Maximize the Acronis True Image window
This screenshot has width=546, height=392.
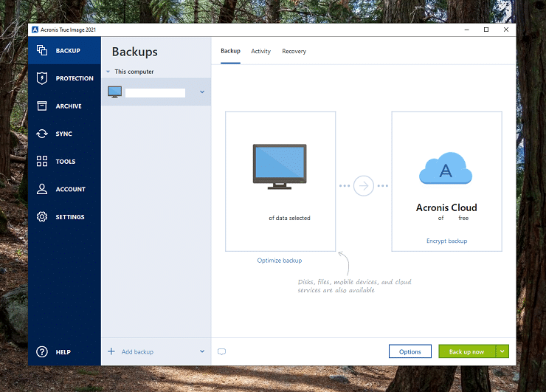(486, 30)
